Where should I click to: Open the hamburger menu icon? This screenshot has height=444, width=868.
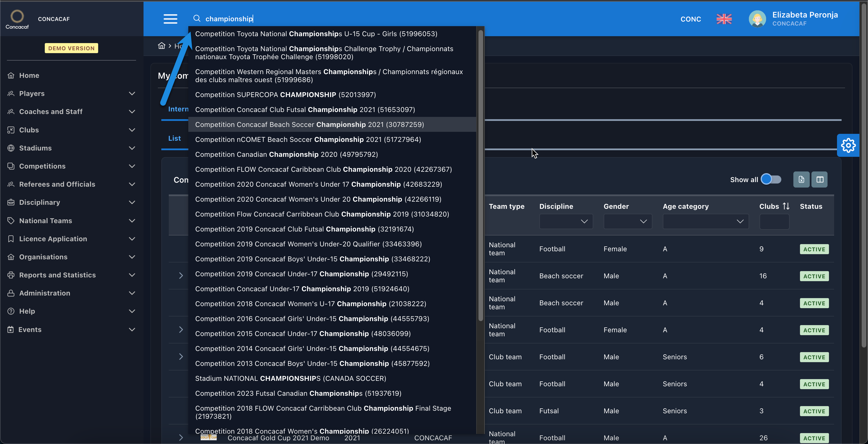[170, 19]
